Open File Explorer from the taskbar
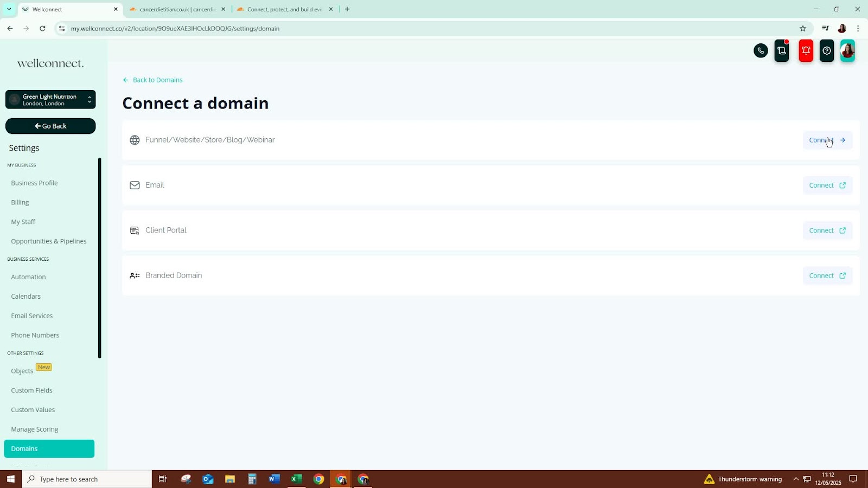Viewport: 868px width, 488px height. tap(230, 479)
